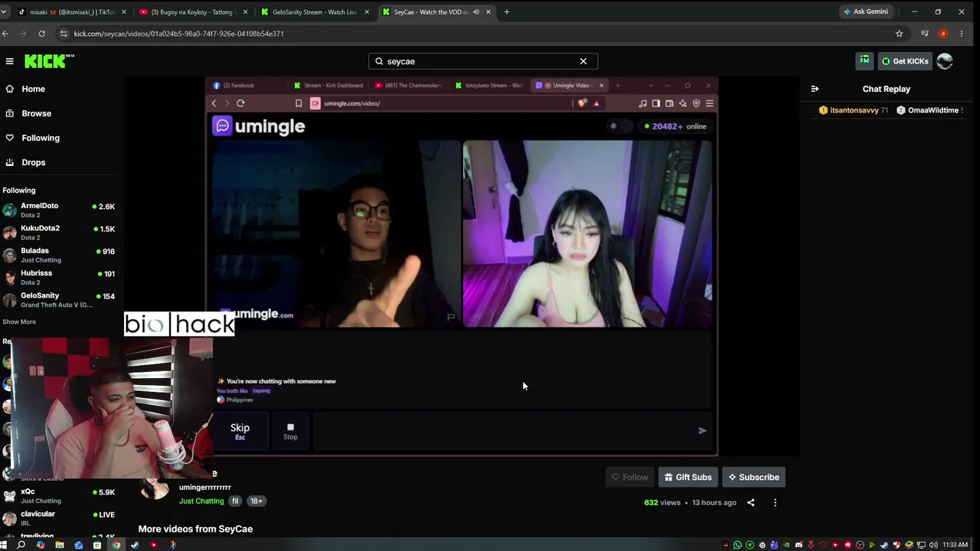Open the Chrome three-dot menu
Screen dimensions: 980x551
(x=962, y=34)
